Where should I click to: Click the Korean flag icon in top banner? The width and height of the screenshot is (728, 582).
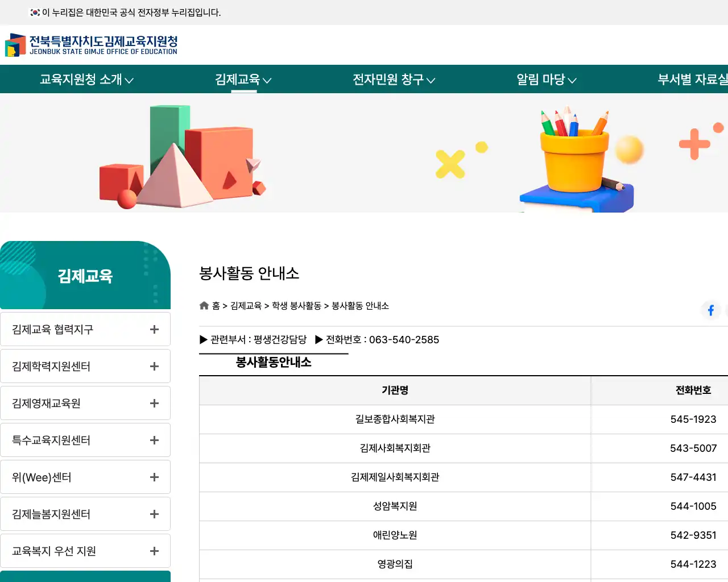35,12
